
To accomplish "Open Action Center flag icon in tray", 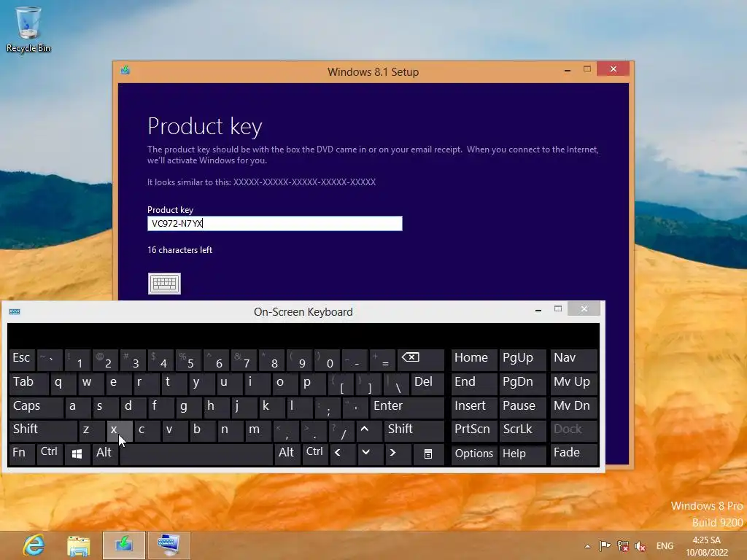I will 605,546.
